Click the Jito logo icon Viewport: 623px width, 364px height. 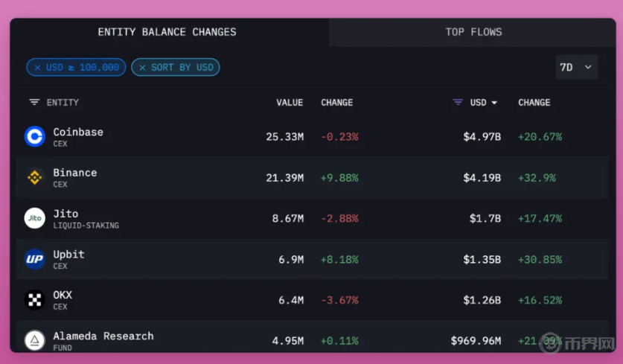pos(35,218)
